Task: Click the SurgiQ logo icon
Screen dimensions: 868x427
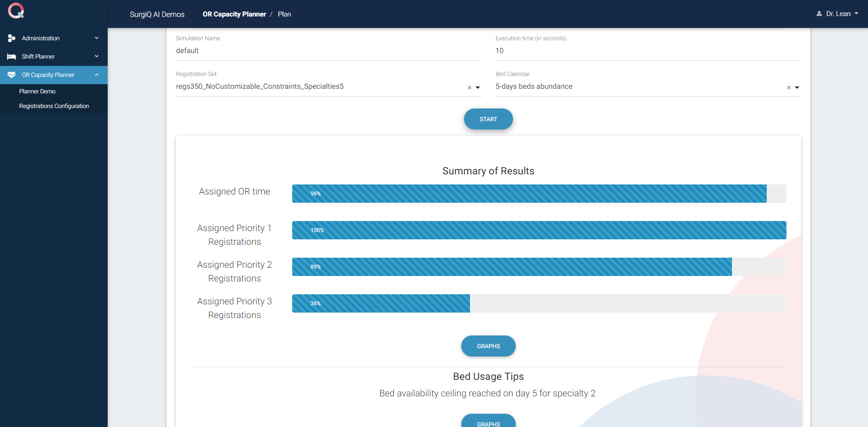Action: pyautogui.click(x=16, y=11)
